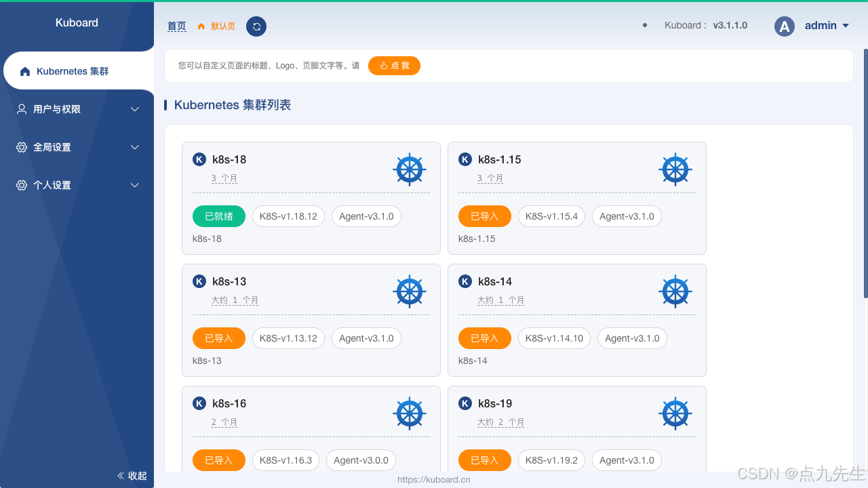868x488 pixels.
Task: Click the Kuboard v3.1.1.0 version text
Action: (x=706, y=25)
